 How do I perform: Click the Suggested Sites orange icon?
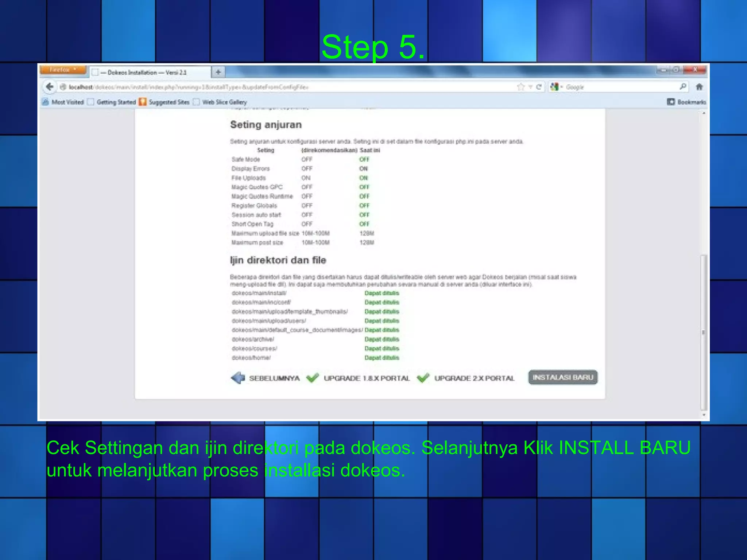(143, 102)
